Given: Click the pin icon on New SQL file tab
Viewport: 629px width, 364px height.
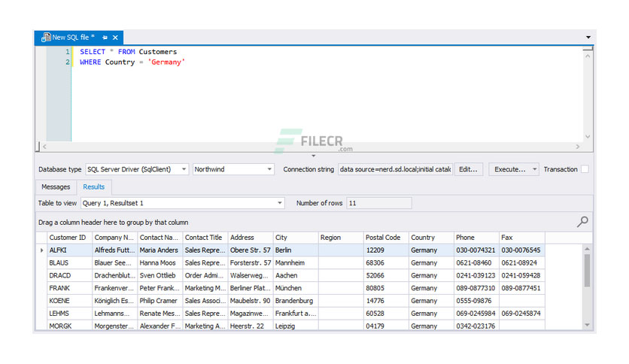Looking at the screenshot, I should (105, 38).
